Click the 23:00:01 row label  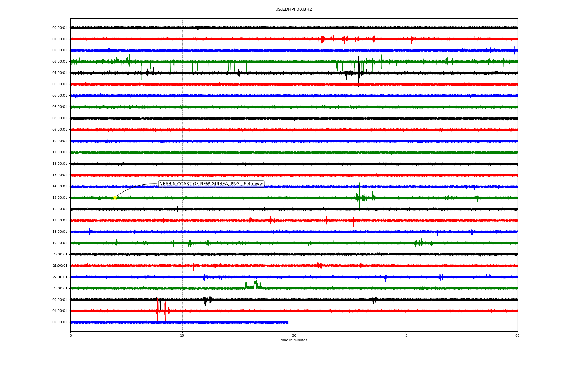[x=60, y=289]
